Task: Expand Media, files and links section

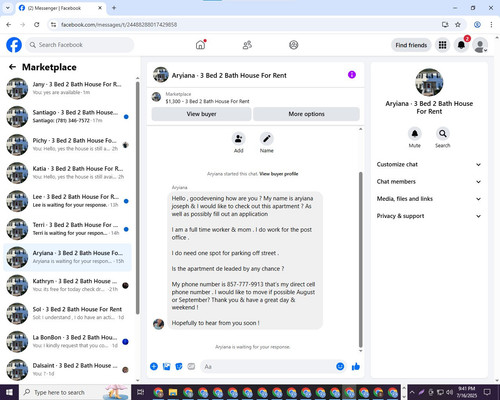Action: pos(429,199)
